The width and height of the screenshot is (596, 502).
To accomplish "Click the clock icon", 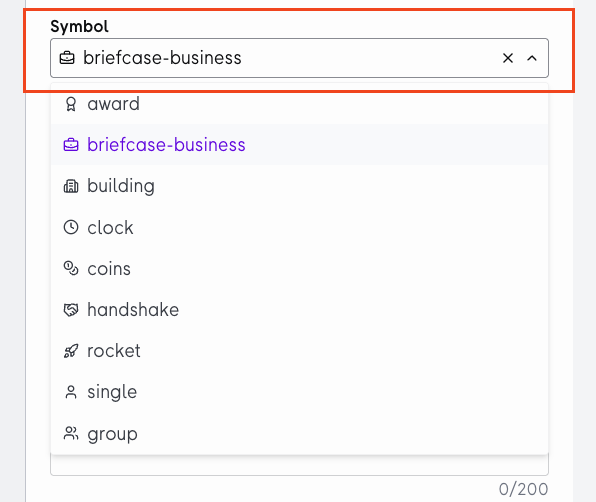I will click(x=71, y=227).
